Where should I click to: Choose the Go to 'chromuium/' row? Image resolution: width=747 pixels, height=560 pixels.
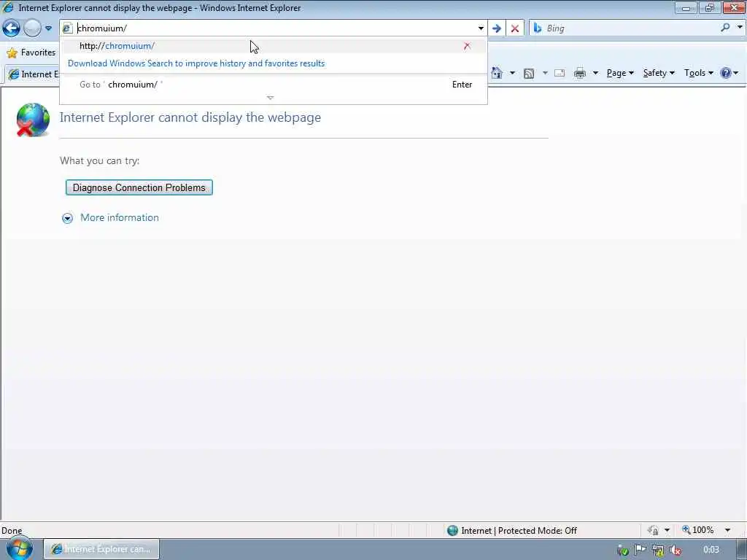tap(274, 85)
